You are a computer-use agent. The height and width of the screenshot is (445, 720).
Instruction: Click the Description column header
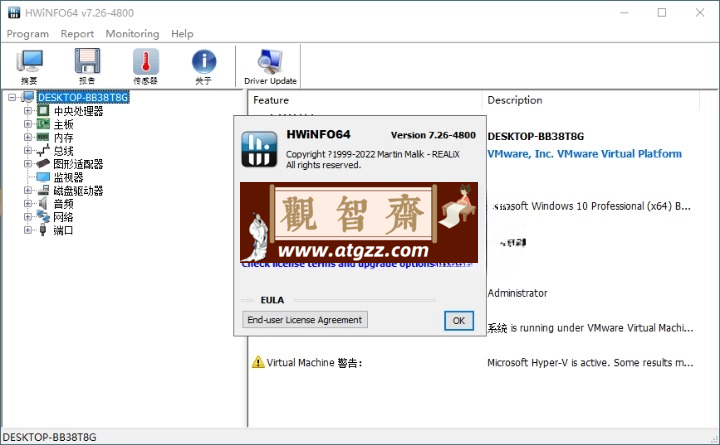(515, 100)
